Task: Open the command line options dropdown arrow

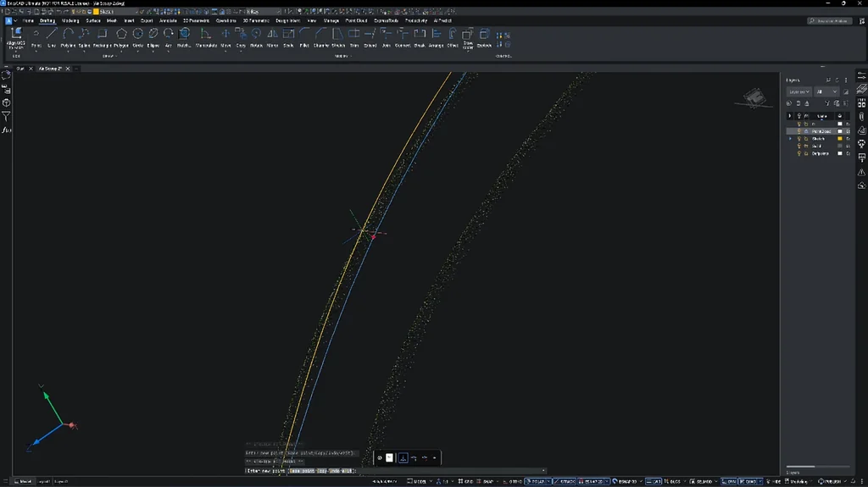Action: coord(543,471)
